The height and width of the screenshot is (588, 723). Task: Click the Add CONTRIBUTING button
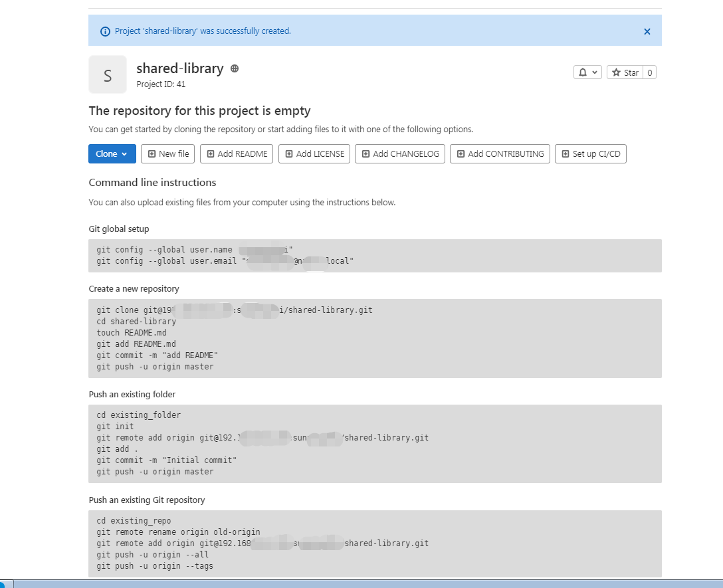(500, 154)
